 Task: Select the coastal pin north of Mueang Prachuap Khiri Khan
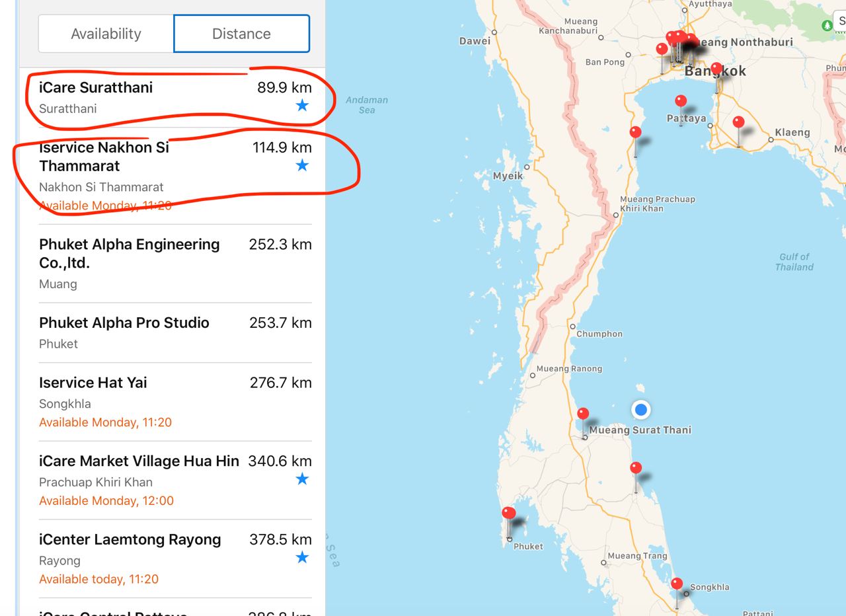[636, 133]
